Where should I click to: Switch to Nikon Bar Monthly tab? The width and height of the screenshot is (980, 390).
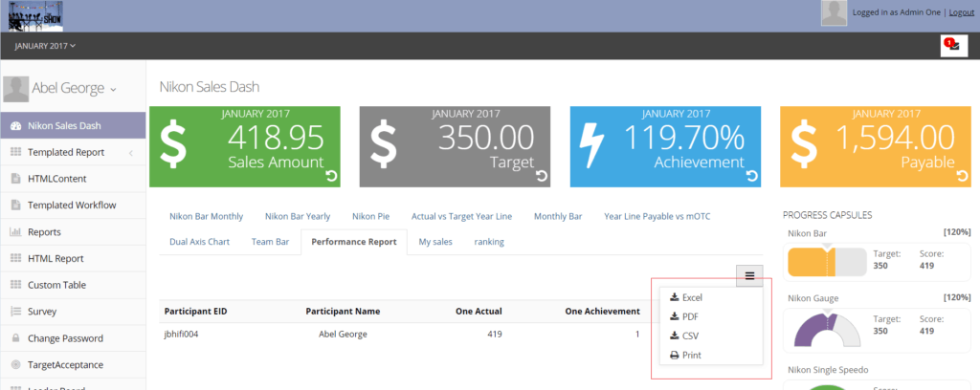pos(207,217)
